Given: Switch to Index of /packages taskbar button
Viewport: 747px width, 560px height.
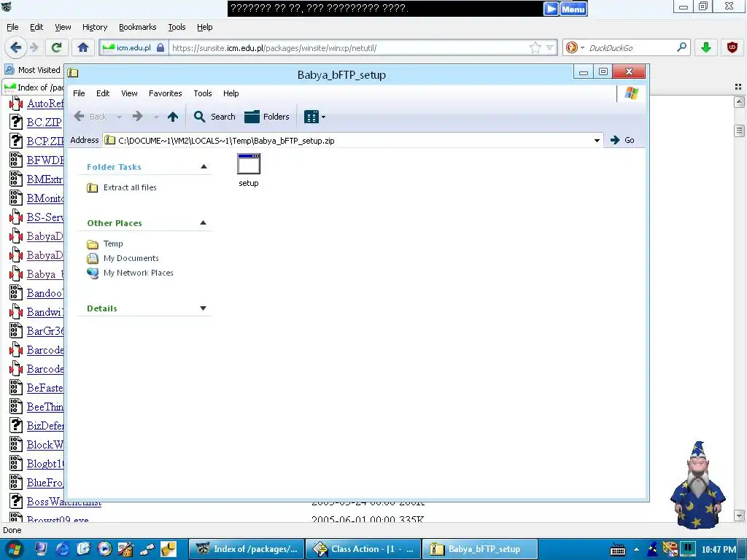Looking at the screenshot, I should pos(247,549).
